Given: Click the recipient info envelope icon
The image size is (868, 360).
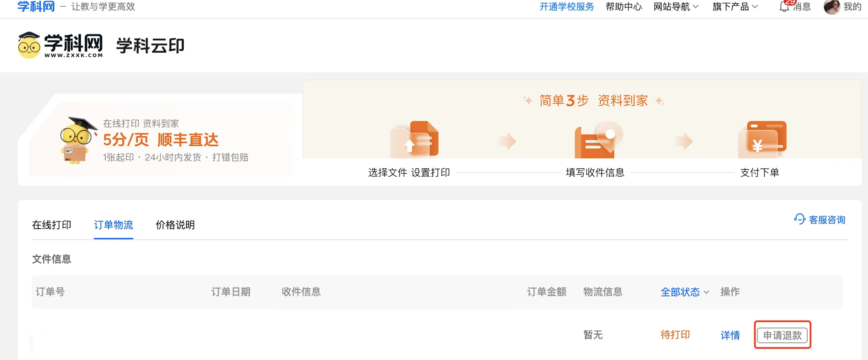Looking at the screenshot, I should pyautogui.click(x=599, y=140).
